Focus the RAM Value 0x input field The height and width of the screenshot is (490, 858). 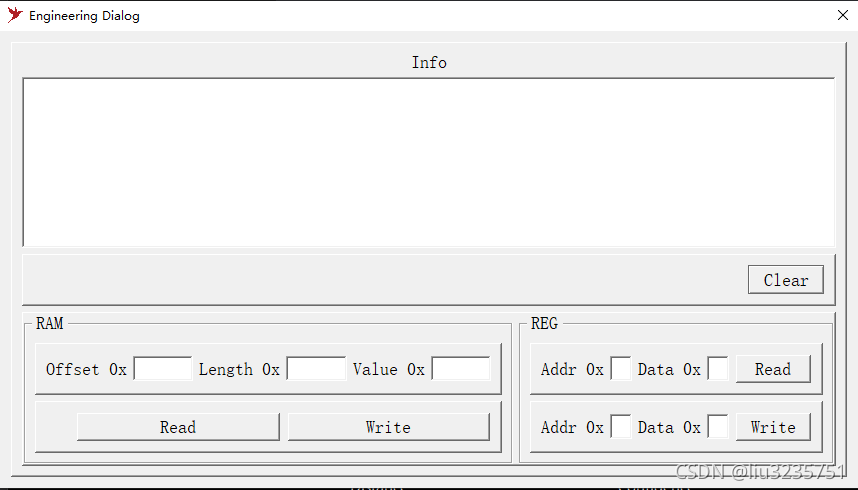click(x=461, y=368)
